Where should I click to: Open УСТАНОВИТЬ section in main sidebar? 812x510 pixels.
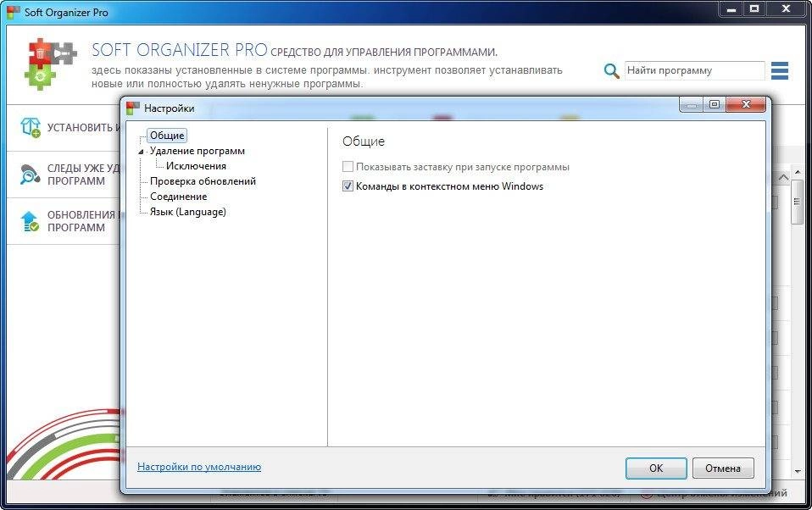64,127
